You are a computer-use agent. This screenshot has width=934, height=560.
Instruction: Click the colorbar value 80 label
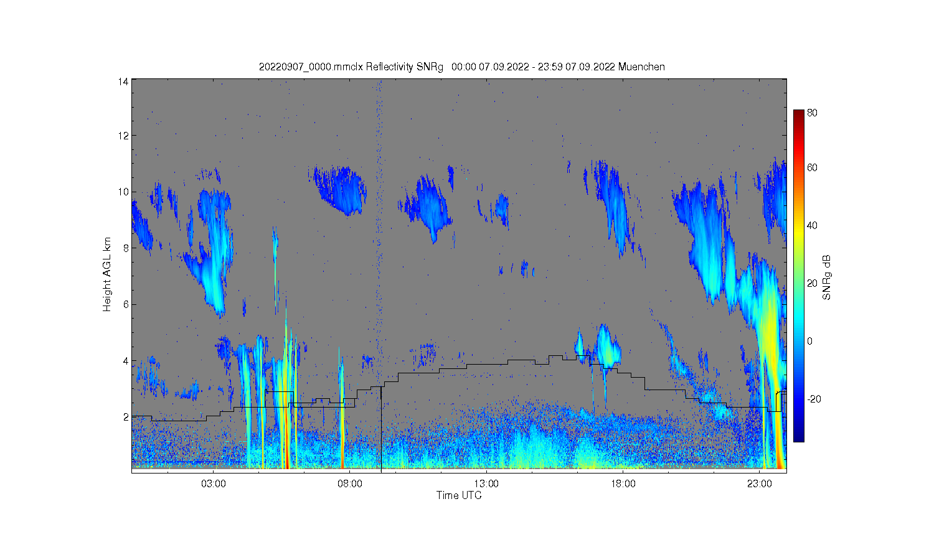pyautogui.click(x=812, y=113)
